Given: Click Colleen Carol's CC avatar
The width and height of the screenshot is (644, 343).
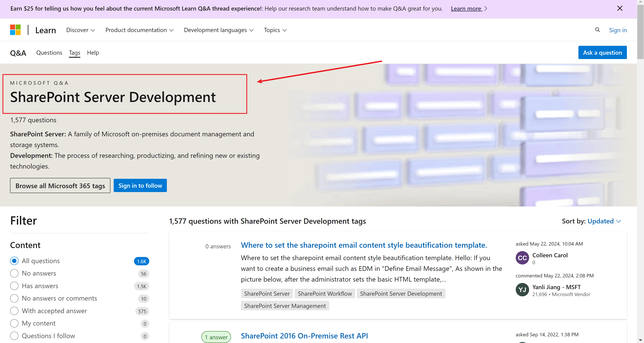Looking at the screenshot, I should point(522,258).
